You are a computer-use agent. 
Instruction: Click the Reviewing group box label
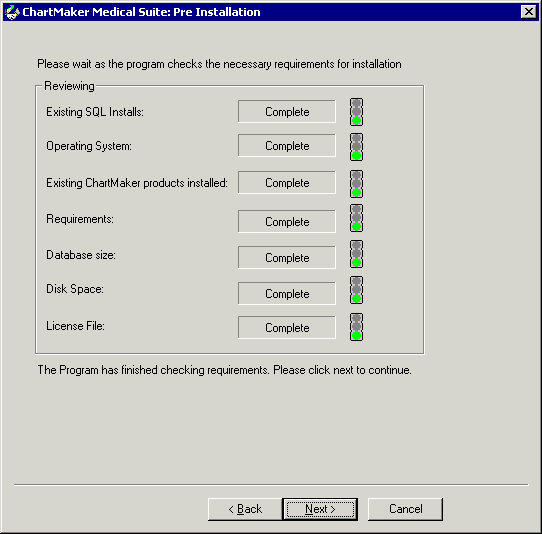[x=69, y=86]
